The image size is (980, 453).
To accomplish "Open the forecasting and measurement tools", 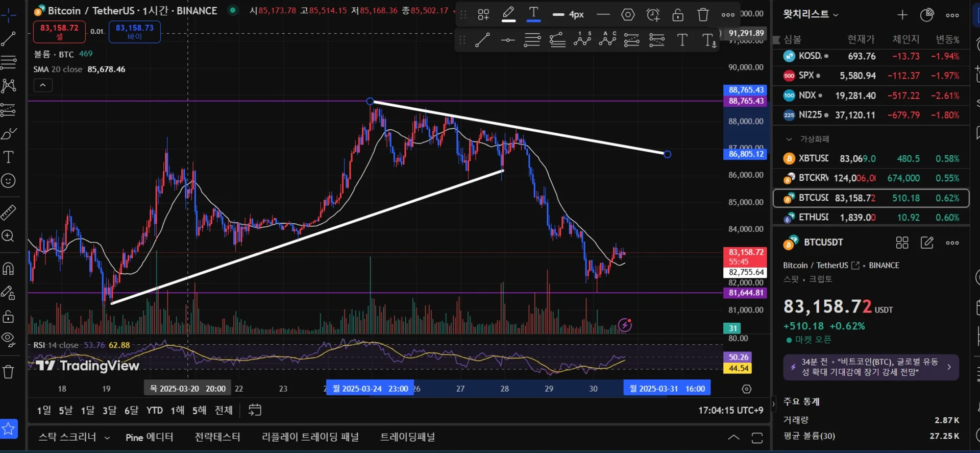I will click(x=9, y=109).
